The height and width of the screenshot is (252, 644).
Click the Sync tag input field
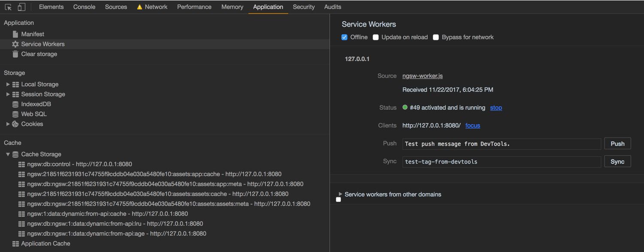point(501,162)
